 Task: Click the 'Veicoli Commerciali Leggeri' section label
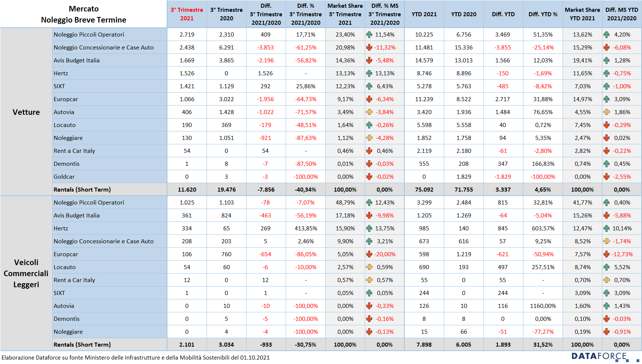tap(26, 274)
